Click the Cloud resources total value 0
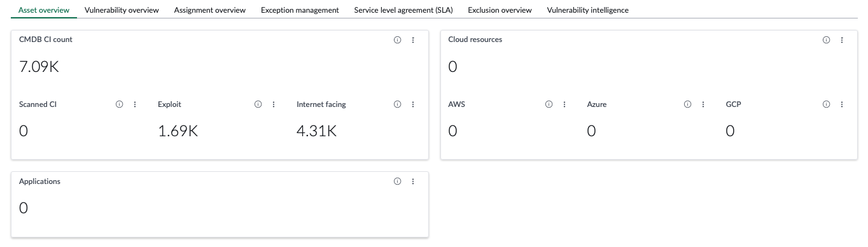868x247 pixels. [452, 66]
